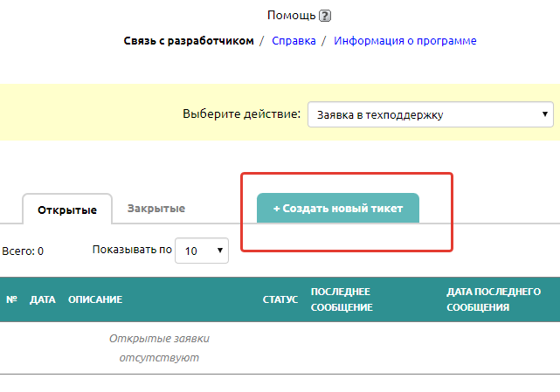Click the СТАТУС column header
The height and width of the screenshot is (392, 560).
(x=280, y=299)
